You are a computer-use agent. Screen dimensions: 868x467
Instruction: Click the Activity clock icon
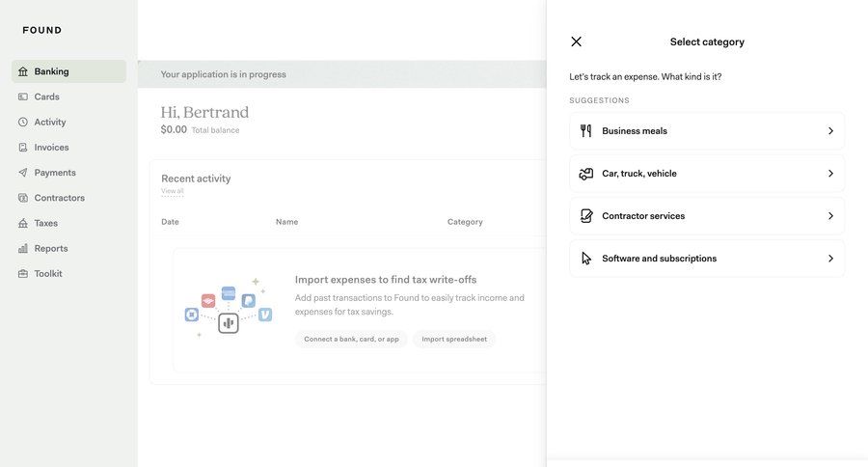(x=23, y=122)
